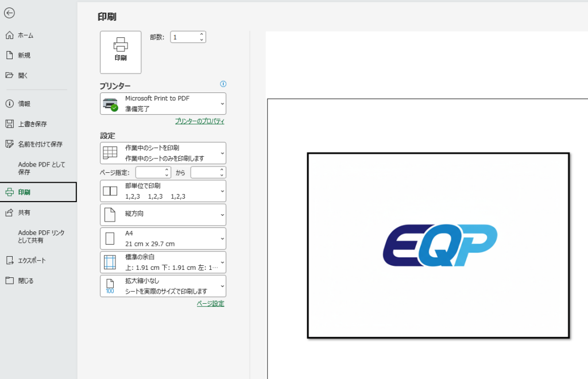Screen dimensions: 588x379
Task: Expand the normal margins dropdown
Action: (x=163, y=262)
